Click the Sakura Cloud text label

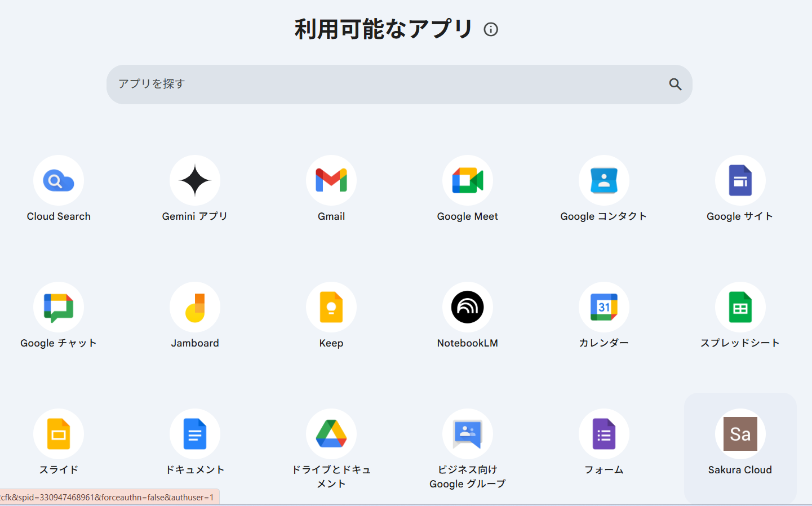[x=740, y=470]
